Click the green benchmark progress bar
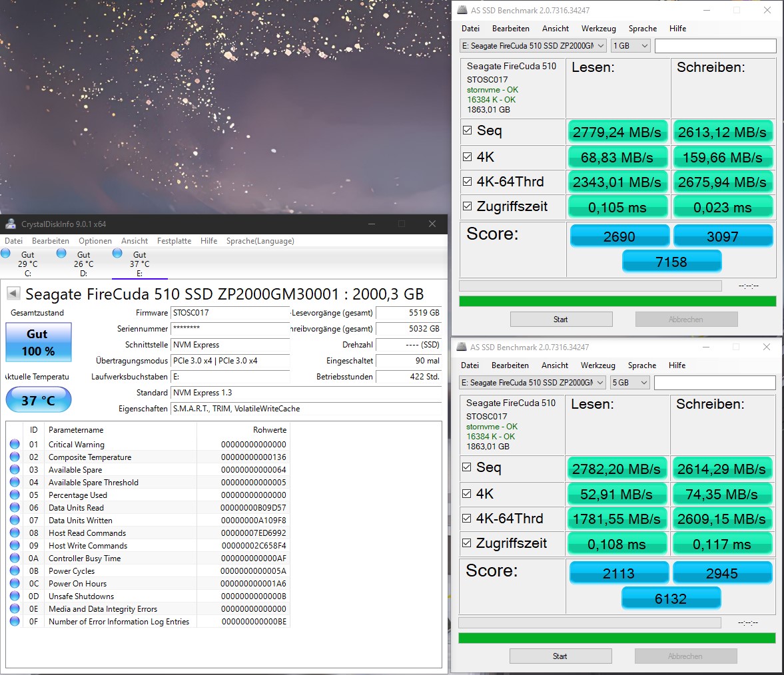Image resolution: width=784 pixels, height=675 pixels. click(616, 300)
